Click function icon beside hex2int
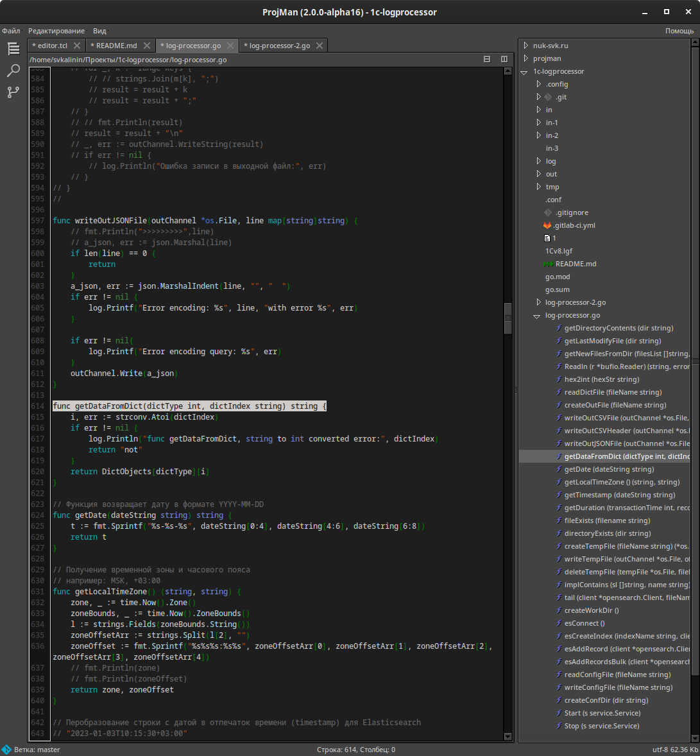 coord(559,379)
